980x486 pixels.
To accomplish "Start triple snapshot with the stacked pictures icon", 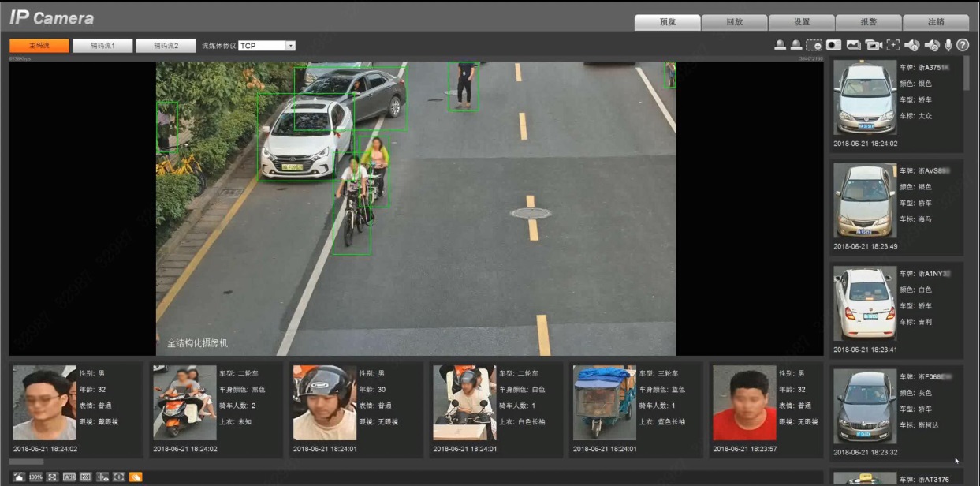I will click(x=853, y=46).
